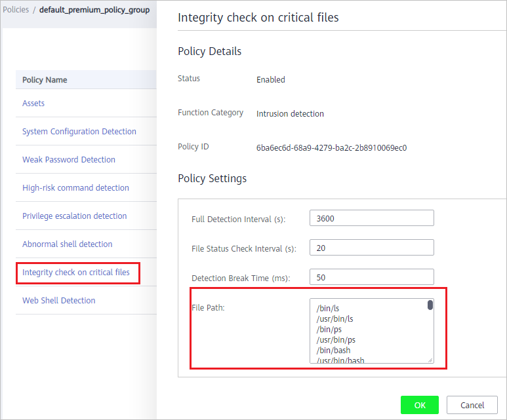
Task: Click default_premium_policy_group breadcrumb item
Action: 94,10
